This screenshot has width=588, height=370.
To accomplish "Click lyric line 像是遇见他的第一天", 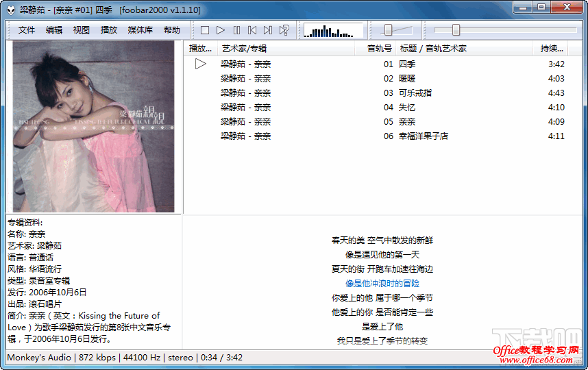I will pyautogui.click(x=382, y=255).
